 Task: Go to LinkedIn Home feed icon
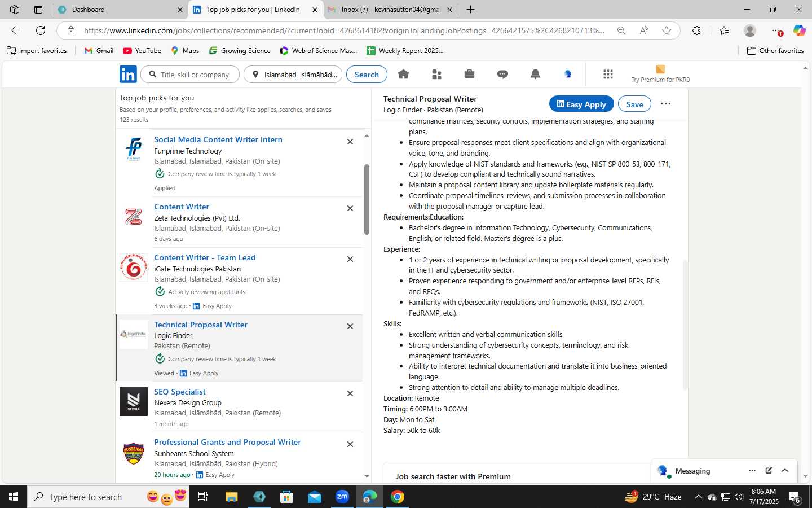click(x=403, y=74)
